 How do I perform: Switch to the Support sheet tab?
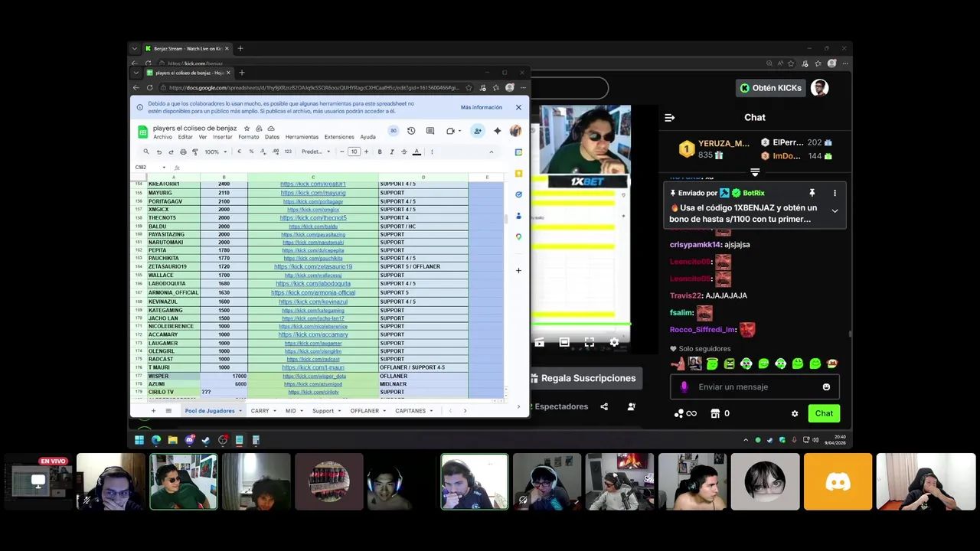[x=323, y=411]
